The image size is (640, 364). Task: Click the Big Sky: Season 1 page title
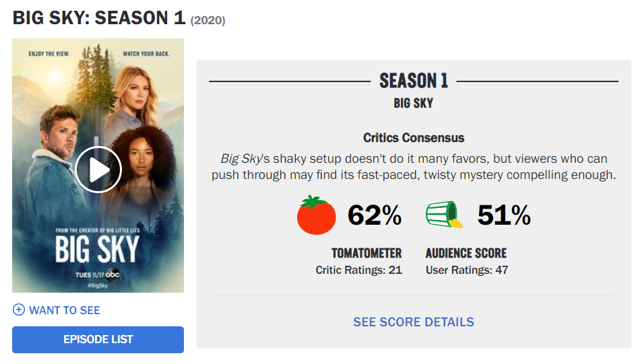[99, 18]
